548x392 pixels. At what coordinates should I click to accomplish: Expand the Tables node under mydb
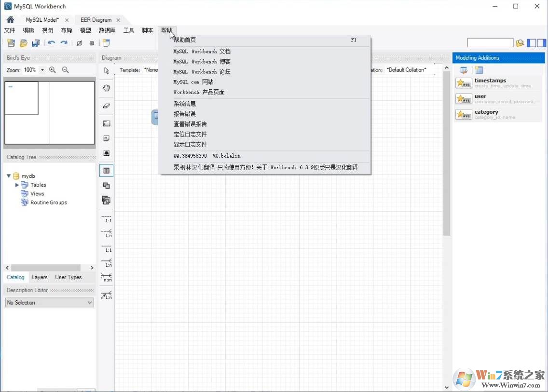coord(18,185)
